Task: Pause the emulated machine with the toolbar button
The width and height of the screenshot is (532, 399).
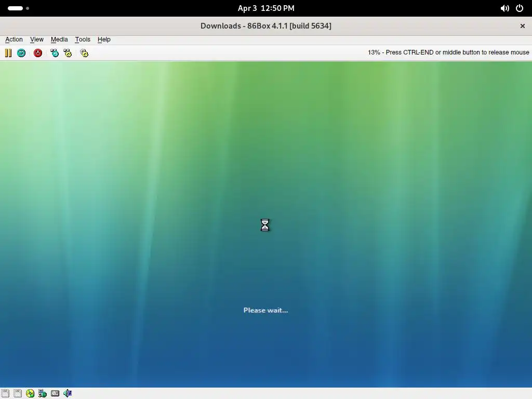Action: (8, 53)
